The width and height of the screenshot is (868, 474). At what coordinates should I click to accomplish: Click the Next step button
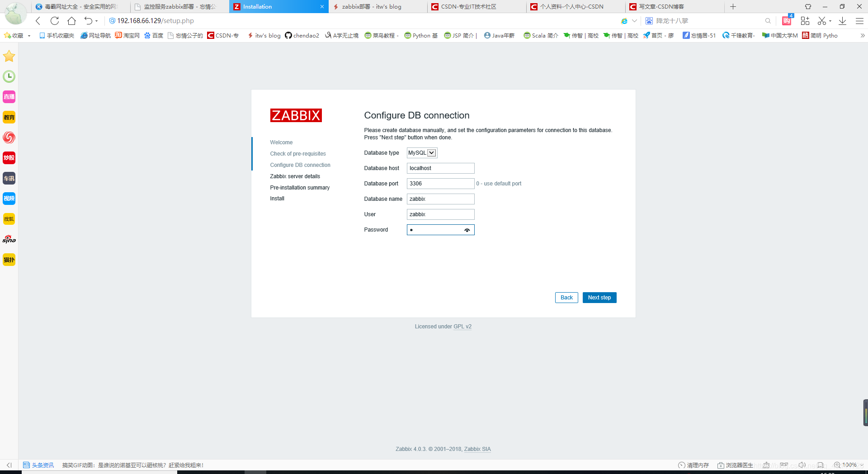click(x=599, y=298)
